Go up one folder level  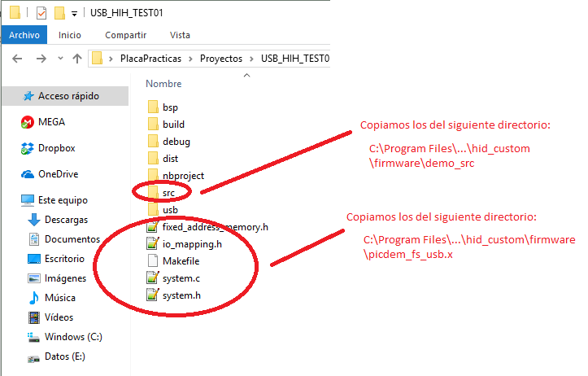click(x=77, y=59)
